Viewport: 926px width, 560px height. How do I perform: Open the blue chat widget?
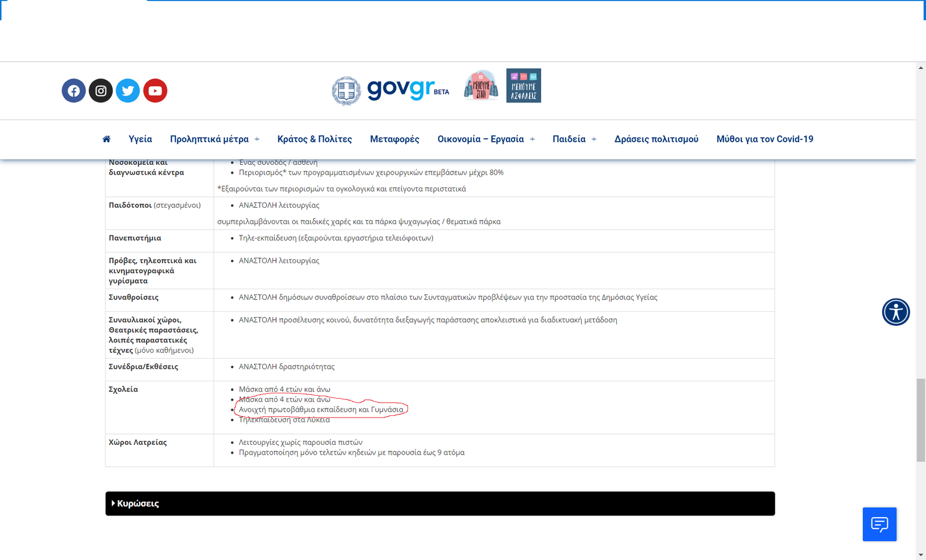(880, 524)
